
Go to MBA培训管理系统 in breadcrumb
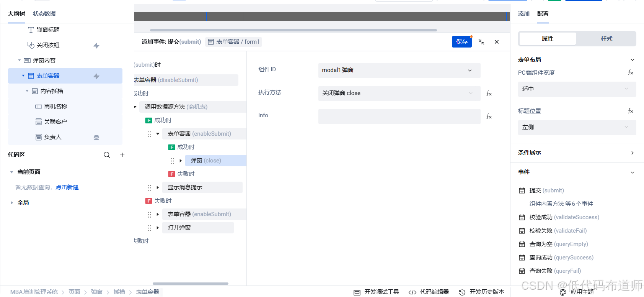click(x=34, y=292)
